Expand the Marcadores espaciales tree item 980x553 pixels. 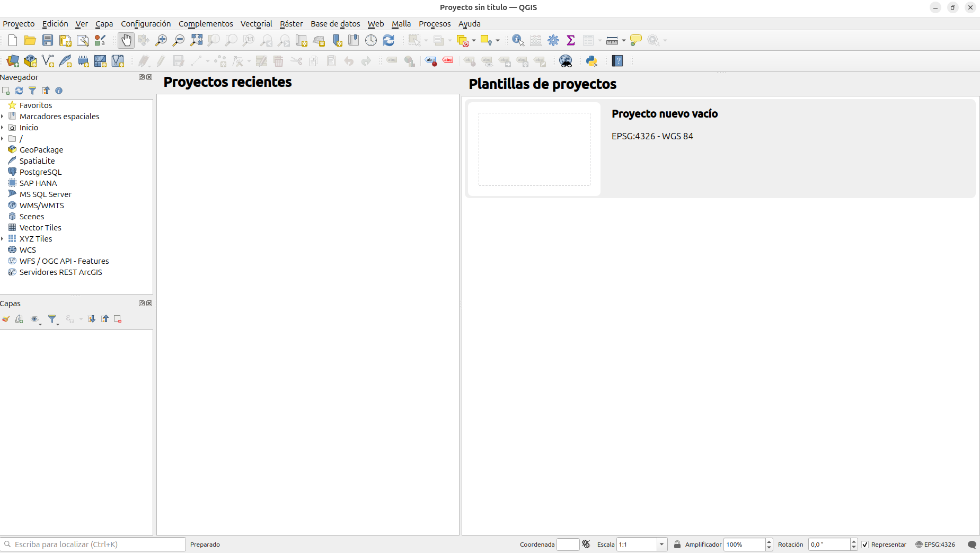click(3, 117)
